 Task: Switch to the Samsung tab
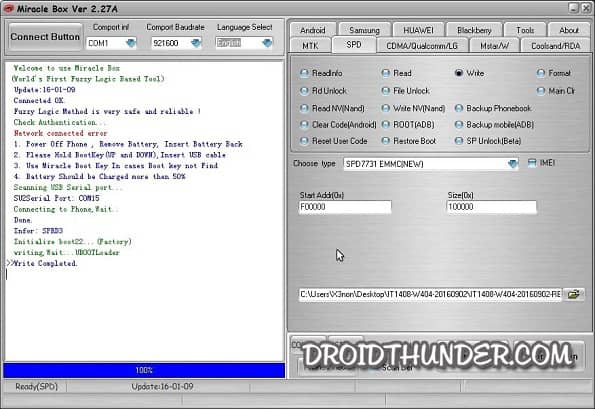pos(364,30)
